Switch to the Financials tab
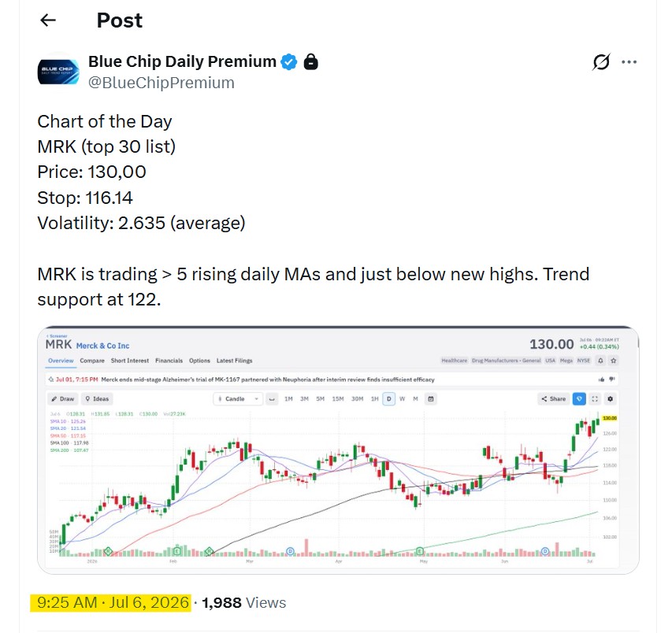672x633 pixels. (169, 361)
